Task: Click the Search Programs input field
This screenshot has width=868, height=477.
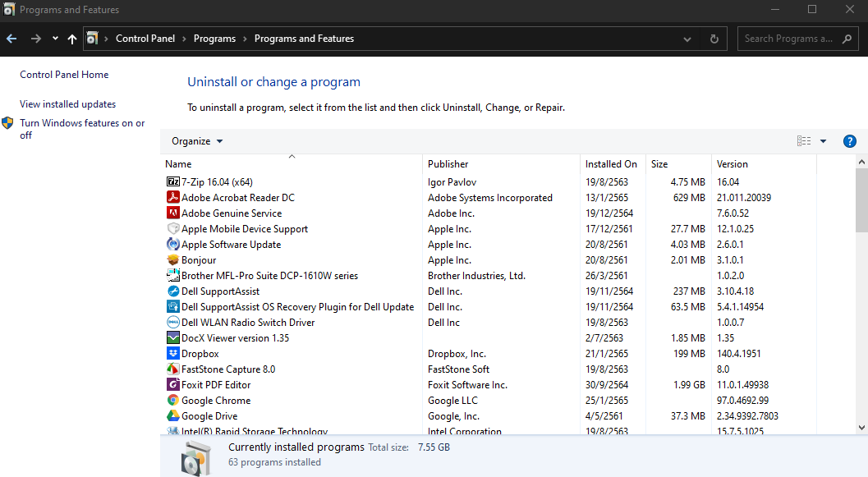Action: [788, 39]
